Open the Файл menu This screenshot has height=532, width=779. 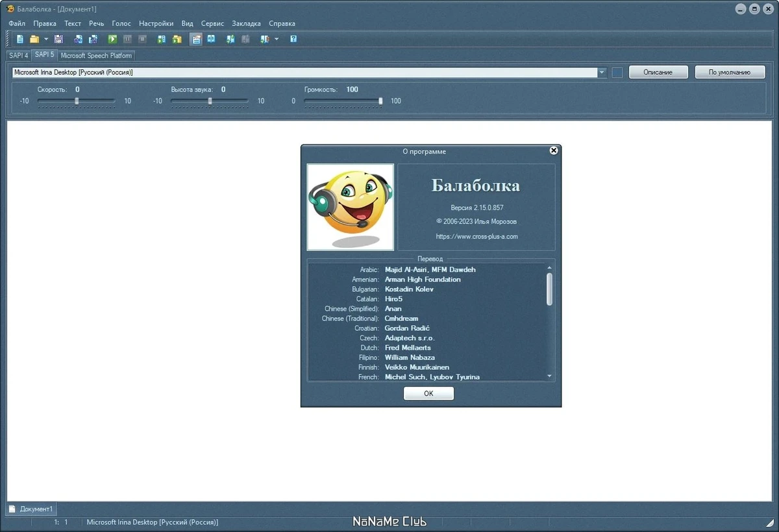coord(17,23)
